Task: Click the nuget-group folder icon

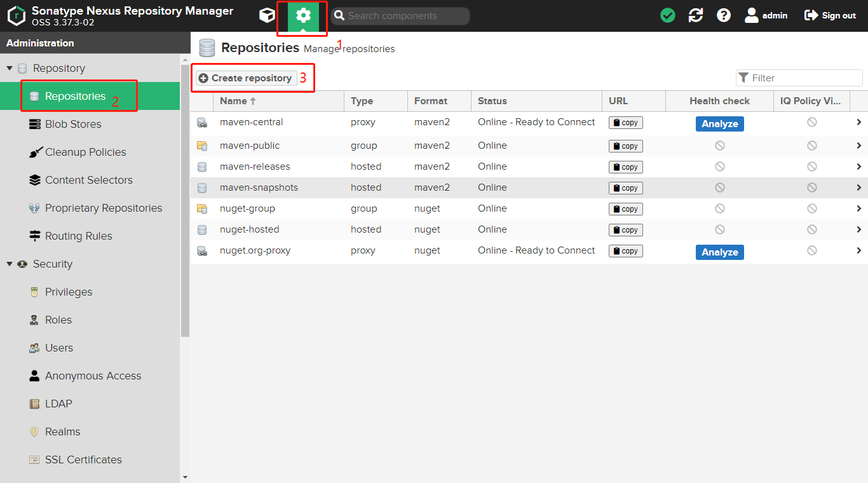Action: point(202,208)
